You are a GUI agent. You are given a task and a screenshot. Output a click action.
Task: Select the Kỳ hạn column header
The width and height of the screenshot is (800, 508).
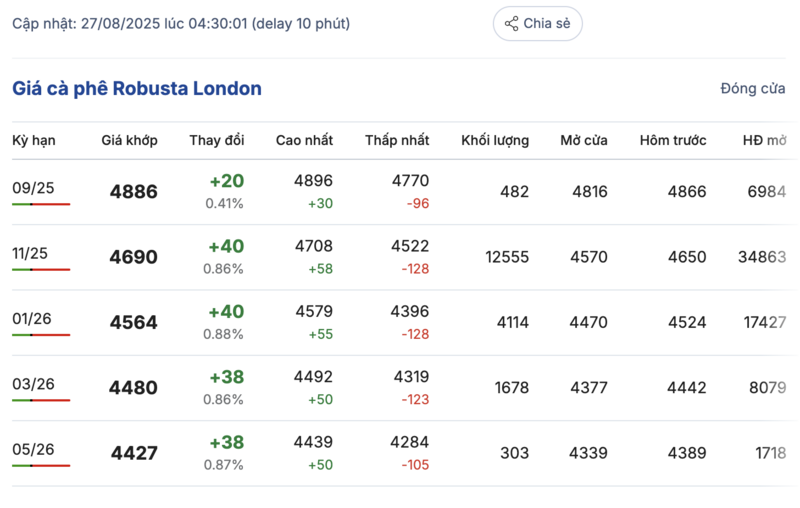coord(34,140)
